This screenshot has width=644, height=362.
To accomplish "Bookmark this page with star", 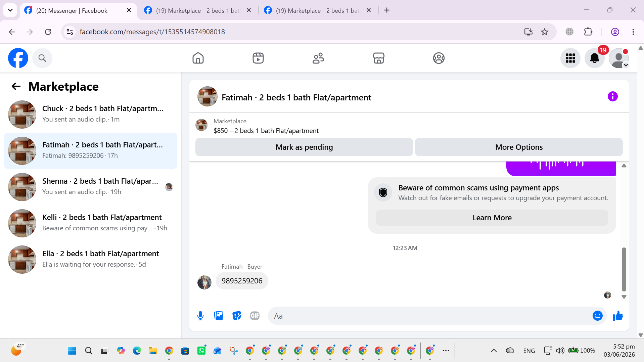I will click(x=545, y=32).
